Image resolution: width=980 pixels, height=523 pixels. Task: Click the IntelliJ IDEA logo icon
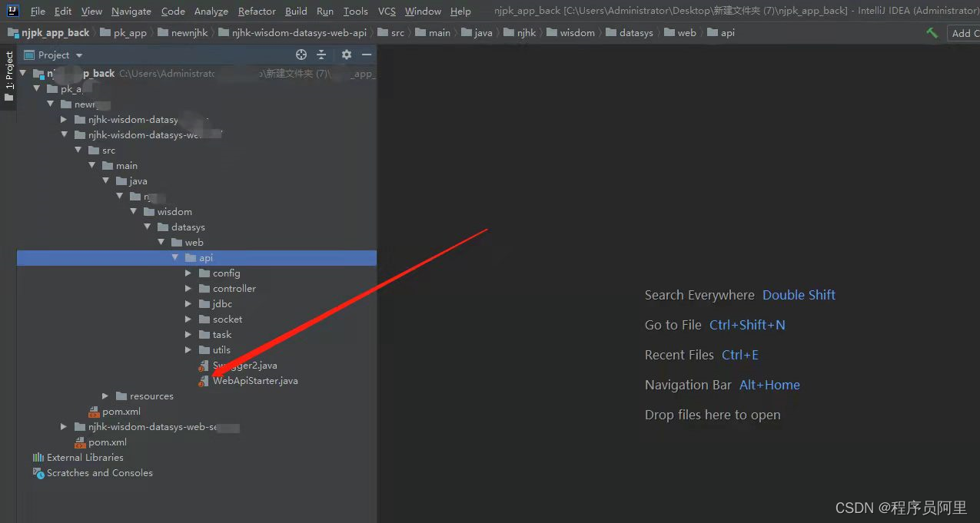pos(12,11)
